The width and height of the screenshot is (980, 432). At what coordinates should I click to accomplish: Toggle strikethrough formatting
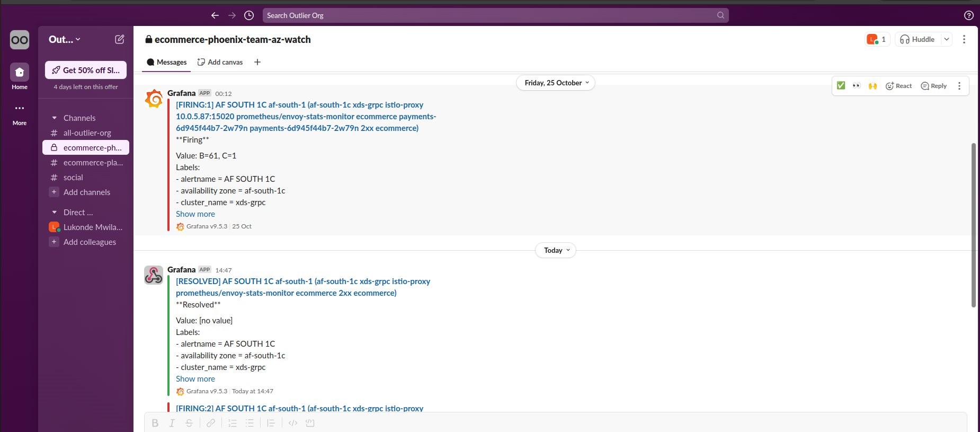pos(189,422)
